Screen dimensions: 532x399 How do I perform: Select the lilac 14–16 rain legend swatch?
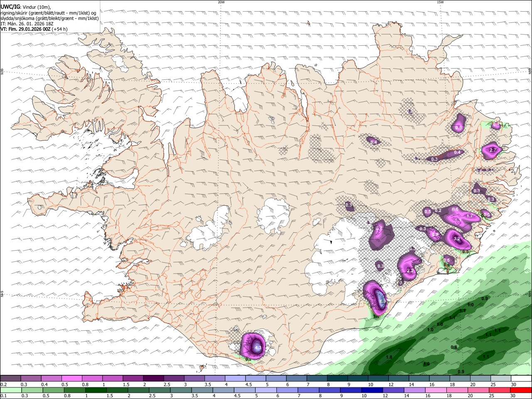point(414,390)
